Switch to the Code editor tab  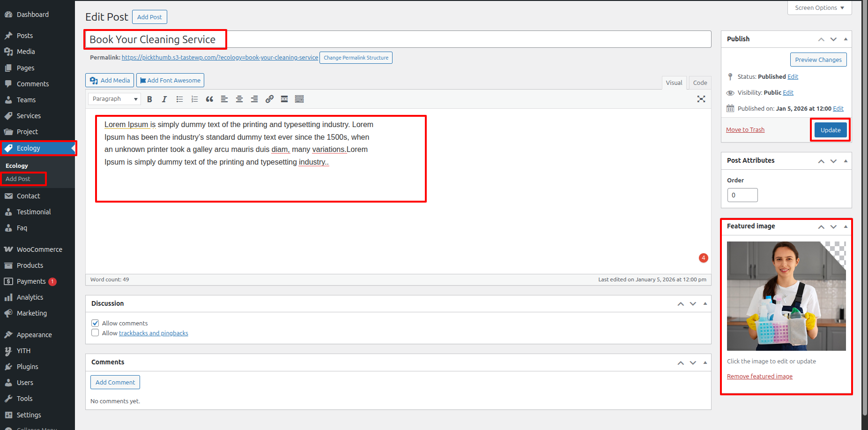pyautogui.click(x=700, y=83)
